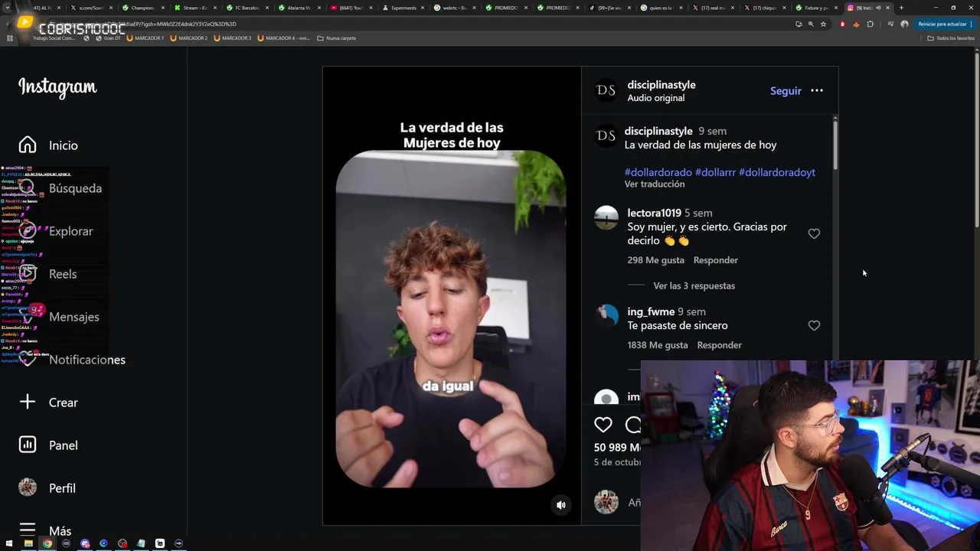Screen dimensions: 980x551
Task: Pause the reel video
Action: [x=452, y=295]
